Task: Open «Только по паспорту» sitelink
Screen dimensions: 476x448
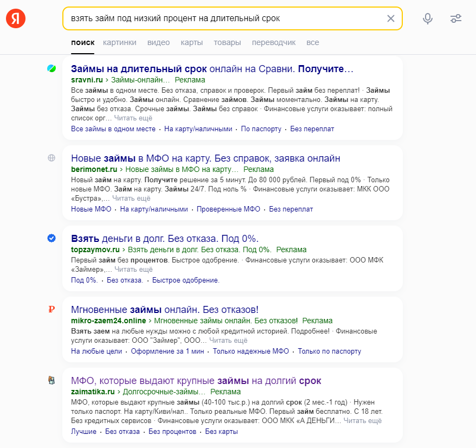Action: [x=330, y=351]
